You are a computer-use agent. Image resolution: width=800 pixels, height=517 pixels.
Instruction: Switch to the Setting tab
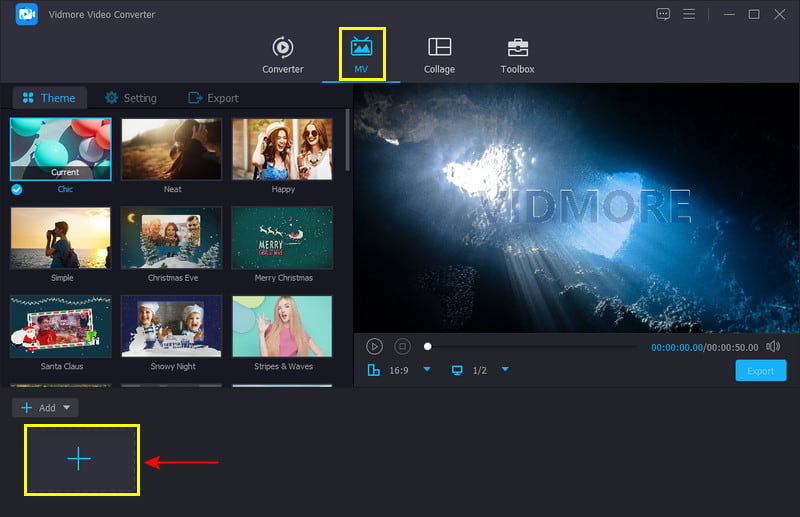tap(130, 98)
